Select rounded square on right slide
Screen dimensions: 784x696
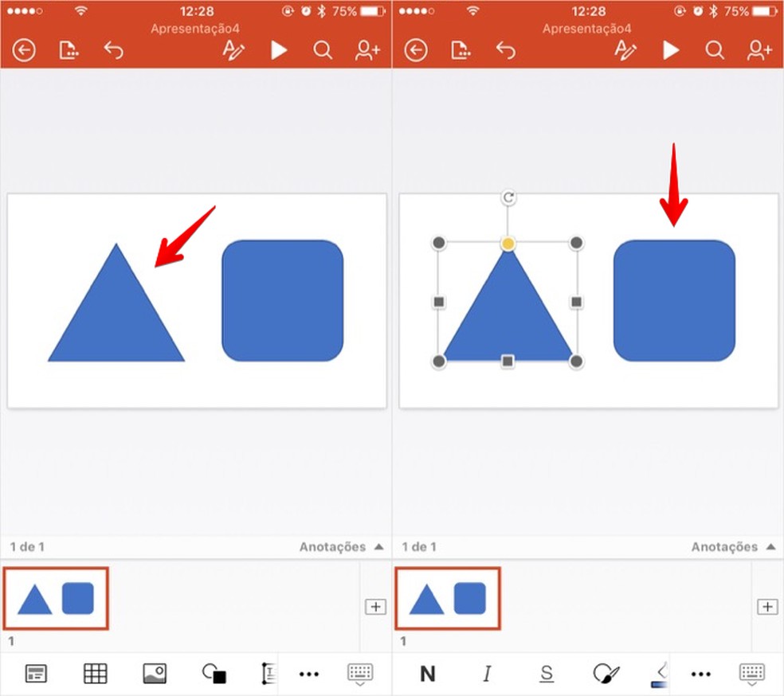coord(675,301)
